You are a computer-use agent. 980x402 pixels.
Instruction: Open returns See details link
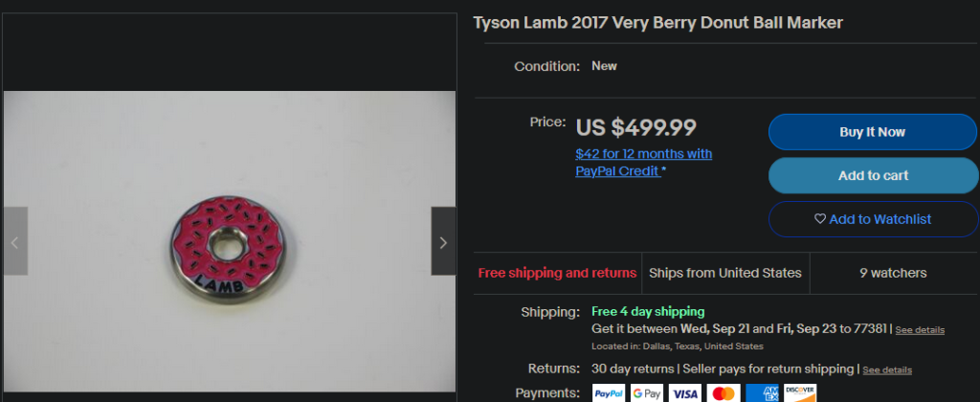coord(886,369)
